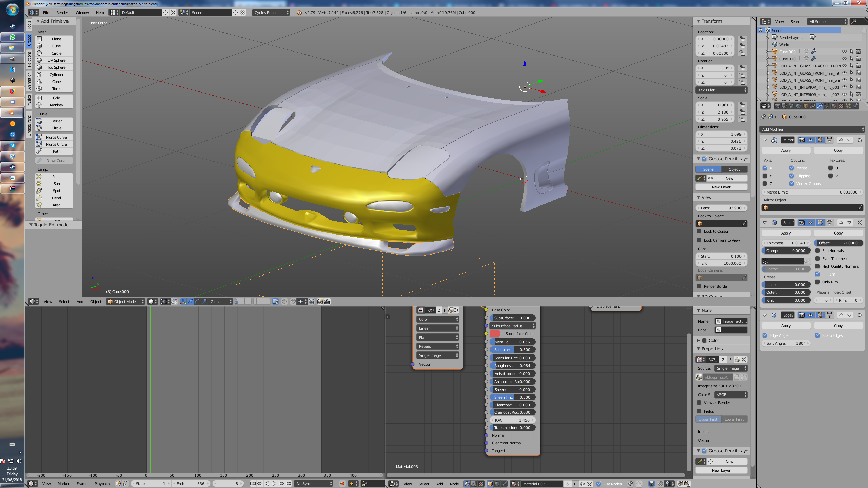Open XYZ Euler rotation mode dropdown
The image size is (868, 488).
click(x=722, y=90)
